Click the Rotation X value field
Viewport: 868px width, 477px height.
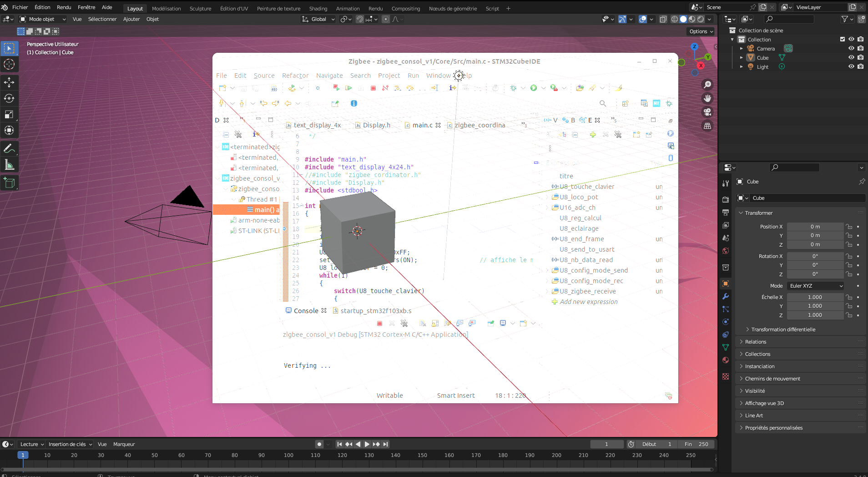pyautogui.click(x=815, y=256)
